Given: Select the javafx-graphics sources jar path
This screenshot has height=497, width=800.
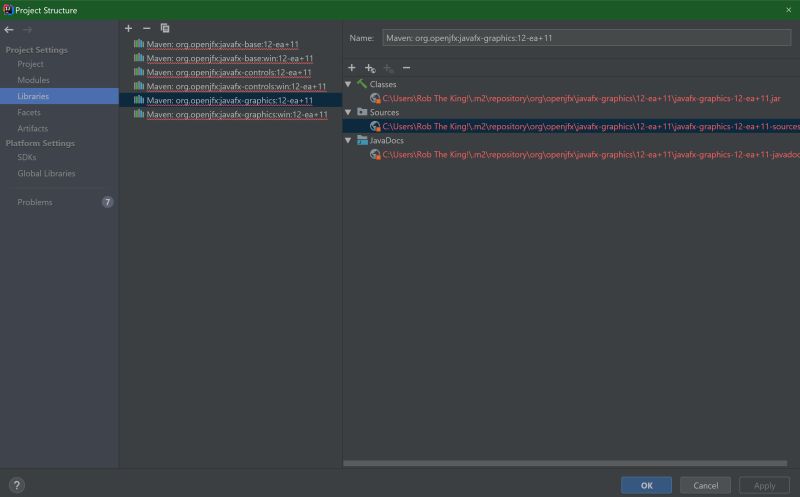Looking at the screenshot, I should click(591, 126).
